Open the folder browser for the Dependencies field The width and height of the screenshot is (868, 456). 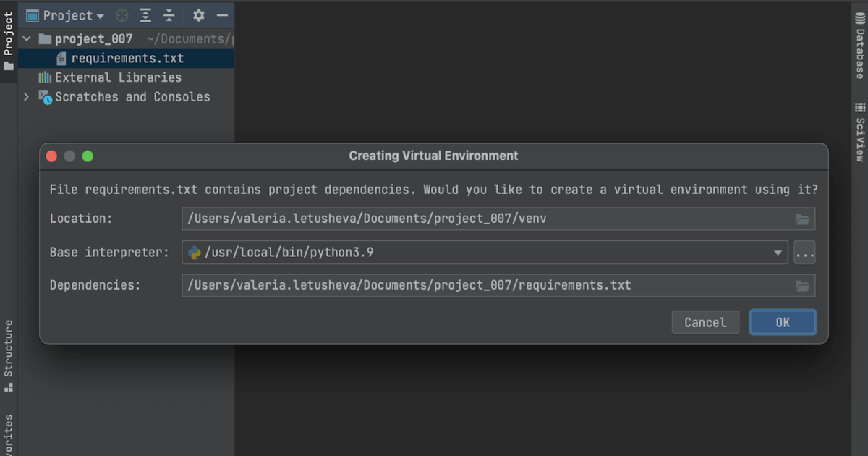(803, 285)
